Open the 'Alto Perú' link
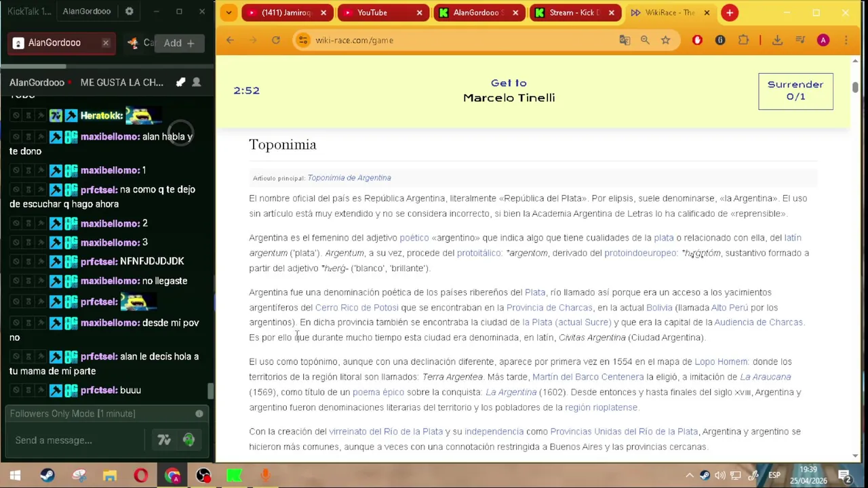 pos(729,308)
